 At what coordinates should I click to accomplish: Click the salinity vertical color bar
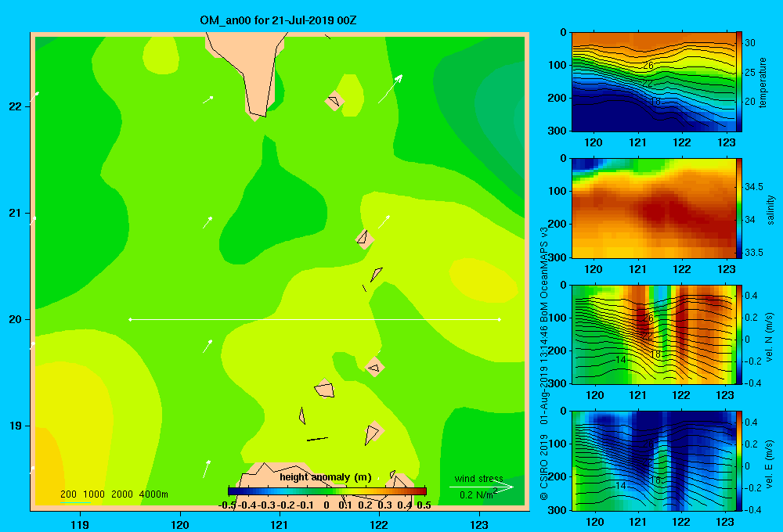(739, 208)
